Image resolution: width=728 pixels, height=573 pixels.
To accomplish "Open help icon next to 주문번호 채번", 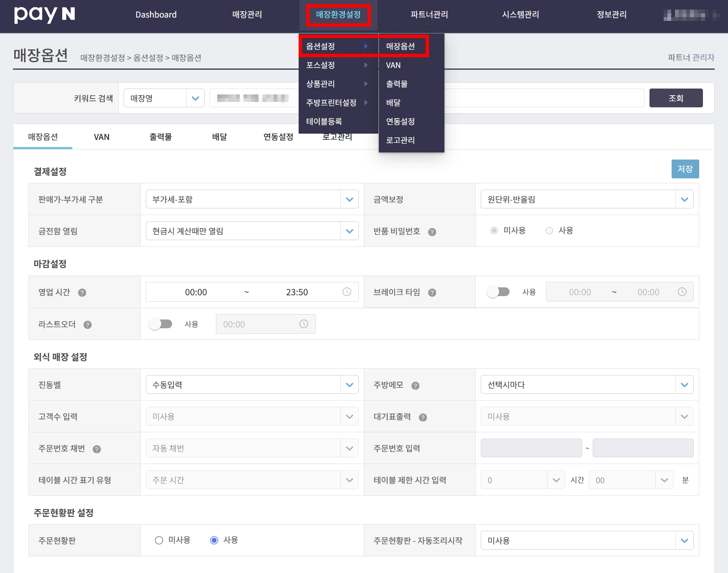I will tap(97, 449).
